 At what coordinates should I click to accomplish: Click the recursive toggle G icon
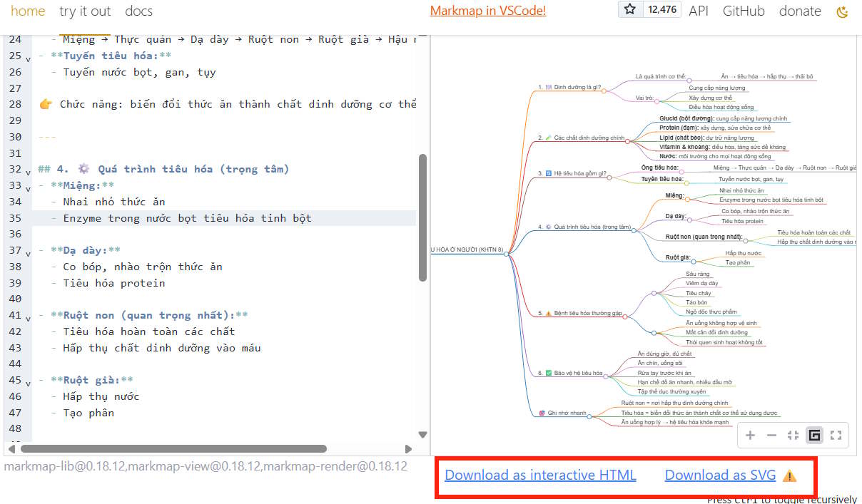(x=814, y=435)
